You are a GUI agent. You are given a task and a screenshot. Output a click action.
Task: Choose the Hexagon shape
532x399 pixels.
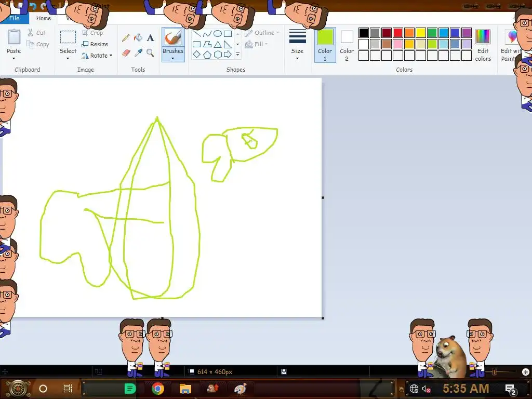point(218,54)
